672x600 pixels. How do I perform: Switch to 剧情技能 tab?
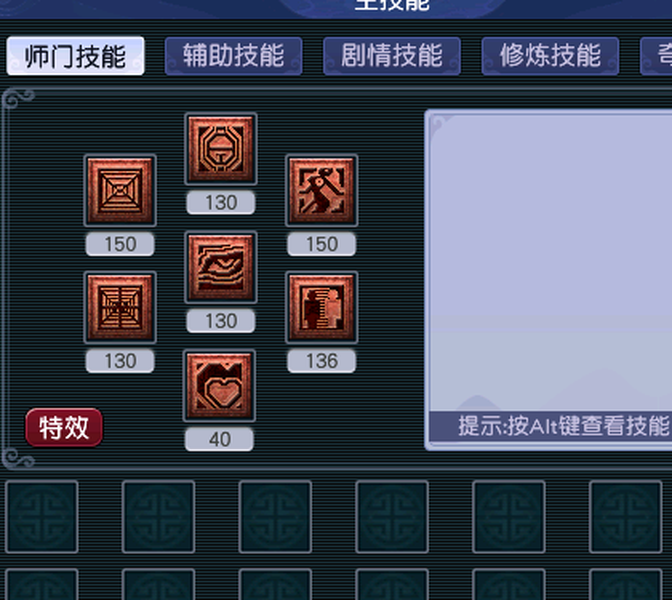392,56
